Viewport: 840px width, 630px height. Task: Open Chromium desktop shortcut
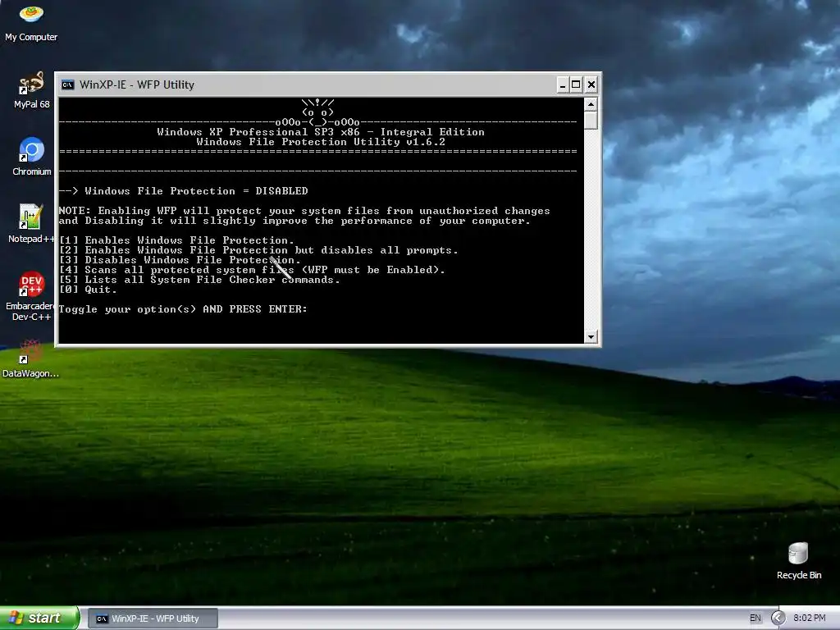click(x=32, y=157)
